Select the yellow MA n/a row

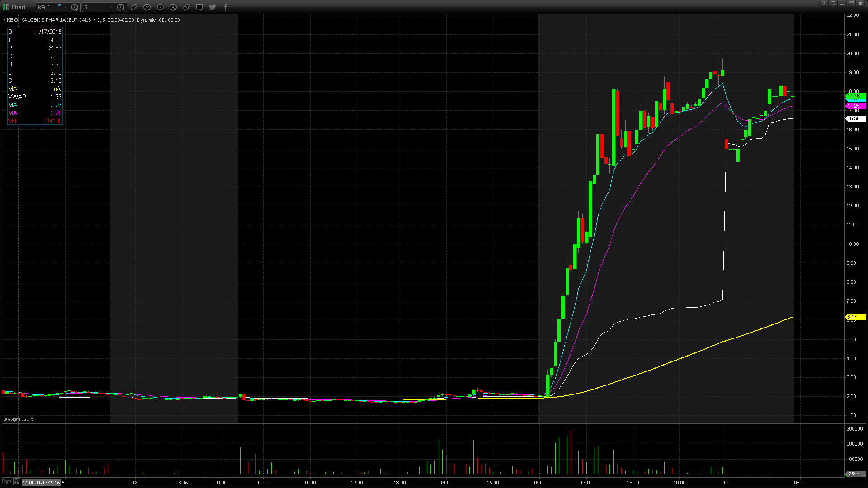[35, 89]
